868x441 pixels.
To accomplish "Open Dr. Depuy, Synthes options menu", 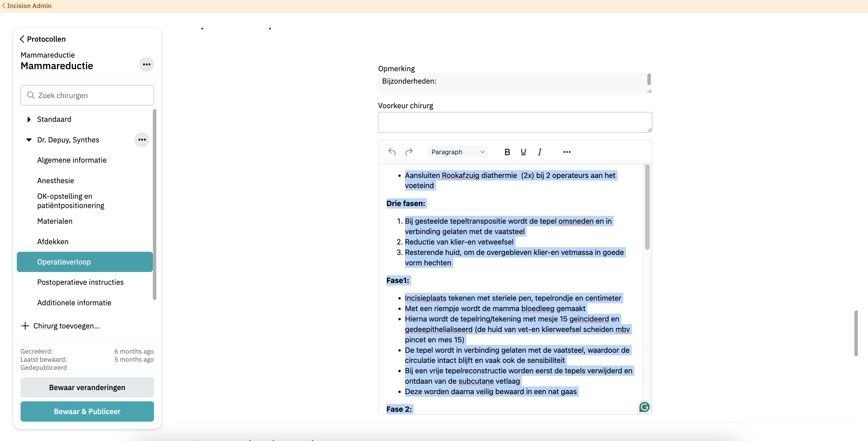I will (142, 139).
